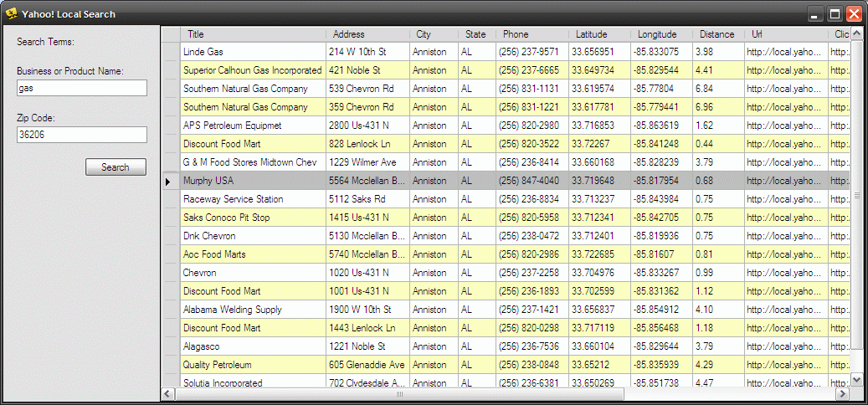868x405 pixels.
Task: Sort by the City column header
Action: [x=434, y=34]
